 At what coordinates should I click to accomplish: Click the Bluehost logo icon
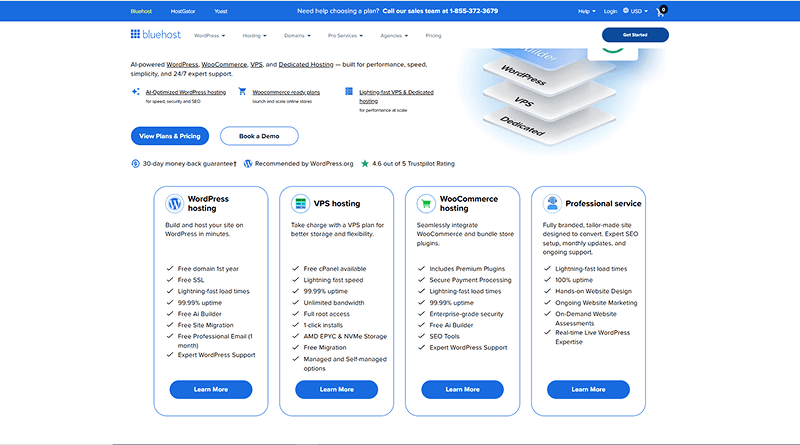[x=135, y=34]
